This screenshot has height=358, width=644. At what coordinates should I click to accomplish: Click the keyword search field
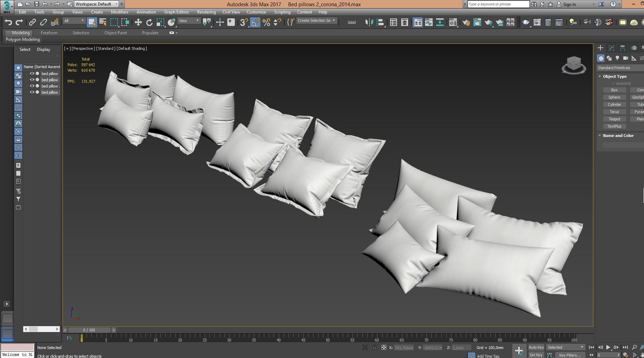[498, 4]
